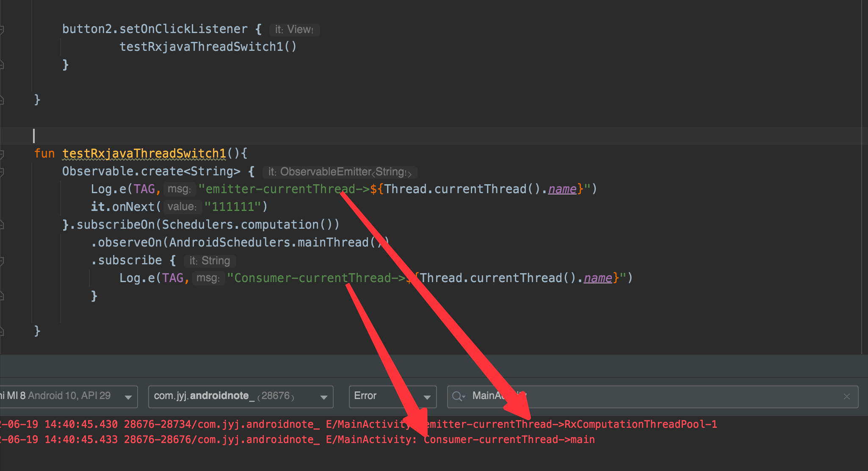This screenshot has height=471, width=868.
Task: Open the Error log level dropdown
Action: click(428, 396)
